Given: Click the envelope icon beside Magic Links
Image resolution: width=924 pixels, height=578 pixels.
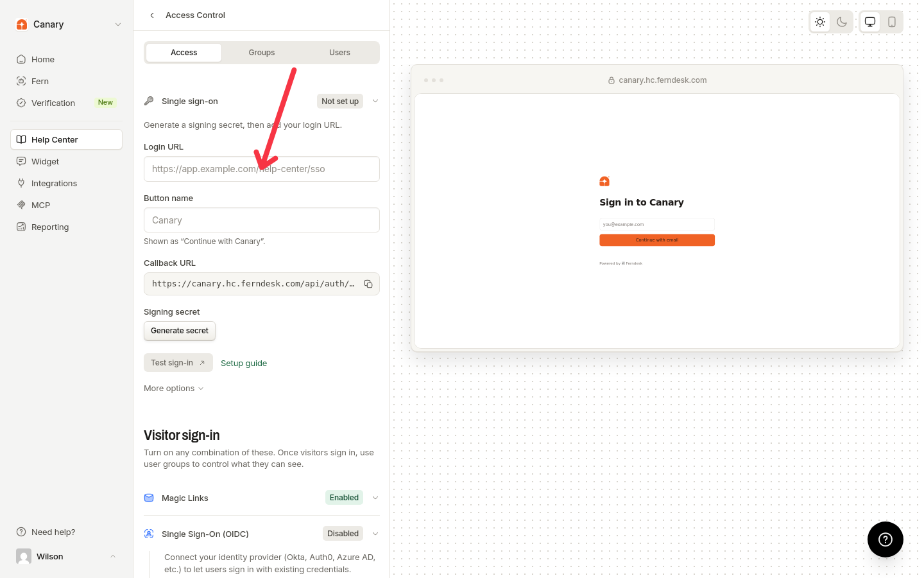Looking at the screenshot, I should point(149,498).
